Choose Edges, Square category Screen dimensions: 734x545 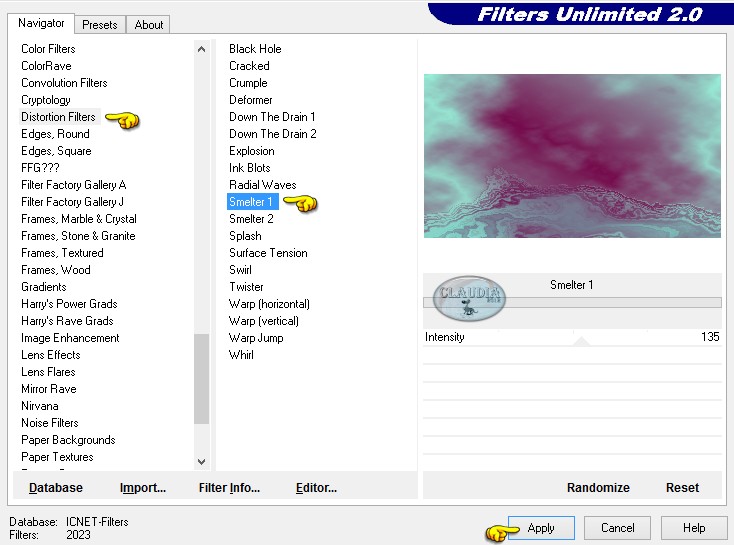(56, 151)
